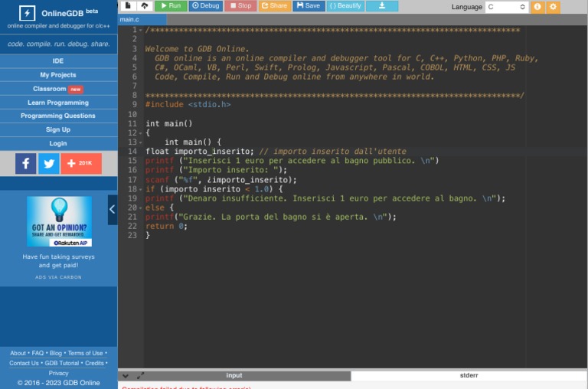Click the upload file cloud icon
Image resolution: width=588 pixels, height=389 pixels.
click(144, 6)
